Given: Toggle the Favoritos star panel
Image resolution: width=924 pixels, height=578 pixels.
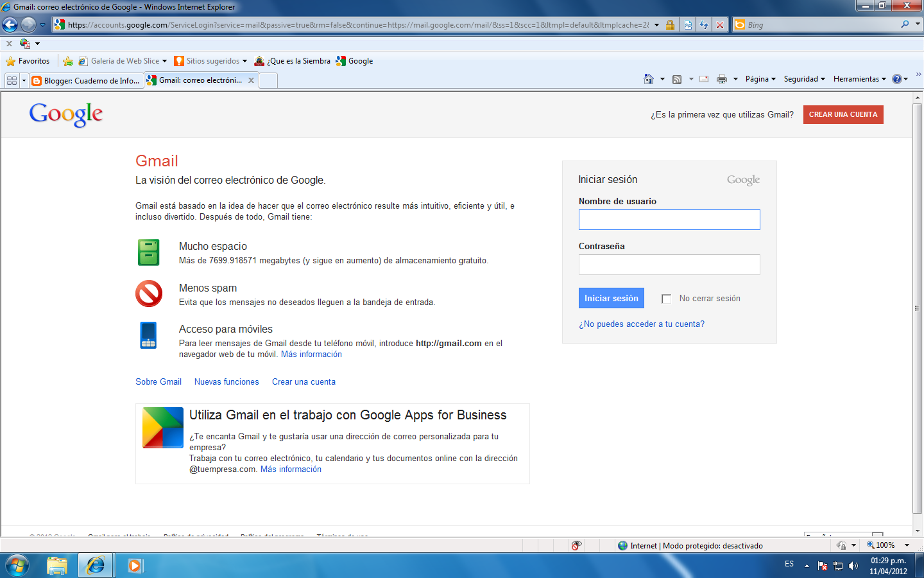Looking at the screenshot, I should click(x=29, y=60).
